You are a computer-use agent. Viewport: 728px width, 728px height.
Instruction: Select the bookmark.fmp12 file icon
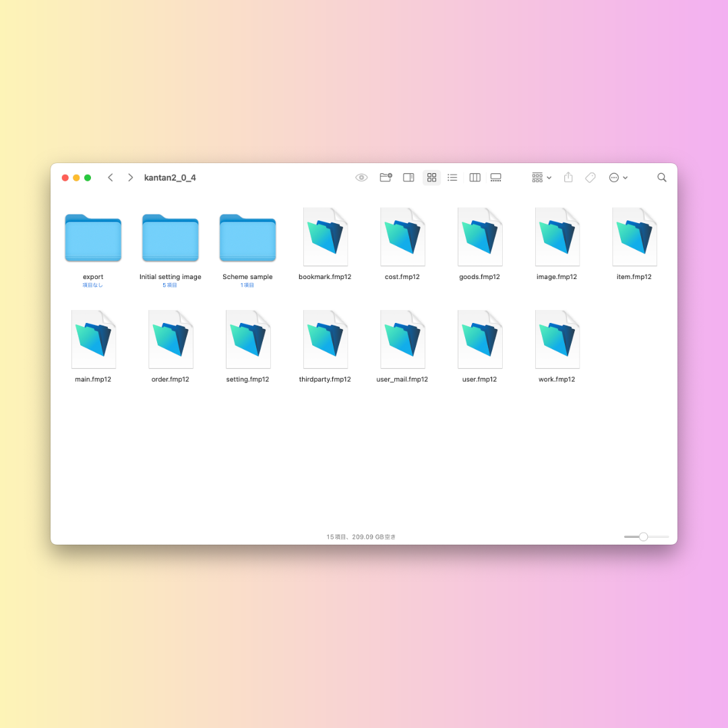point(325,237)
